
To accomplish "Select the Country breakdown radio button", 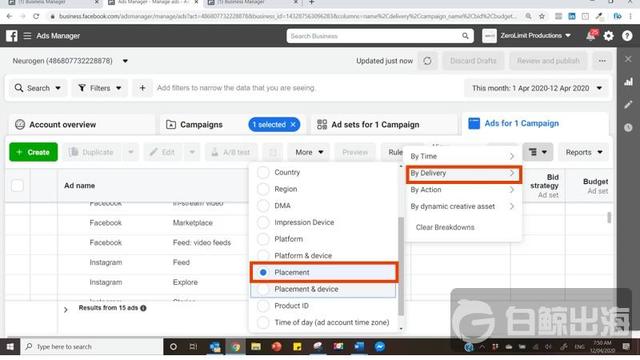I will click(x=263, y=172).
